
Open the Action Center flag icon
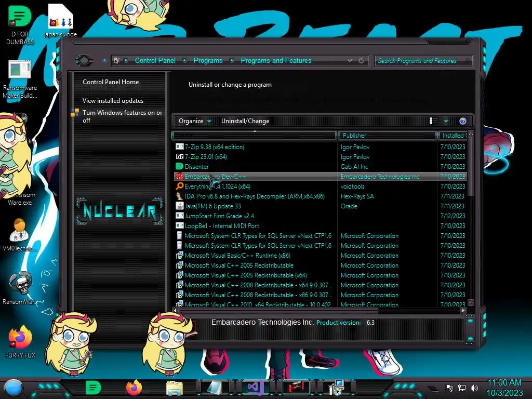449,388
